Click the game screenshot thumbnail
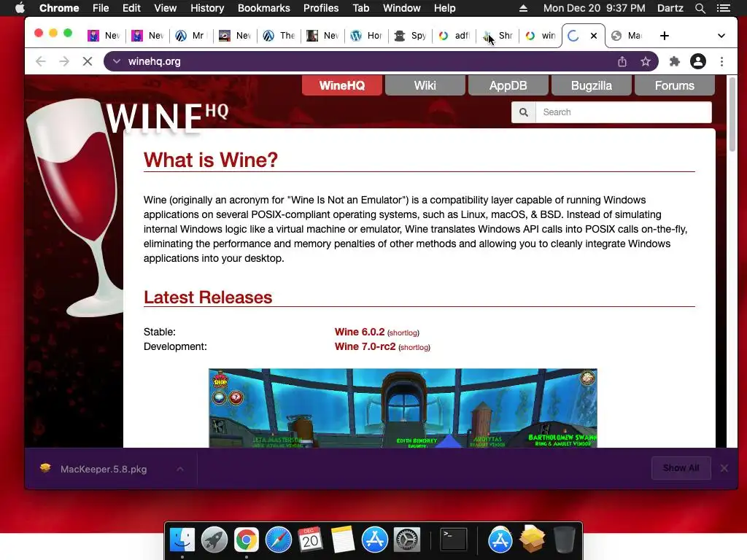Viewport: 747px width, 560px height. point(403,408)
